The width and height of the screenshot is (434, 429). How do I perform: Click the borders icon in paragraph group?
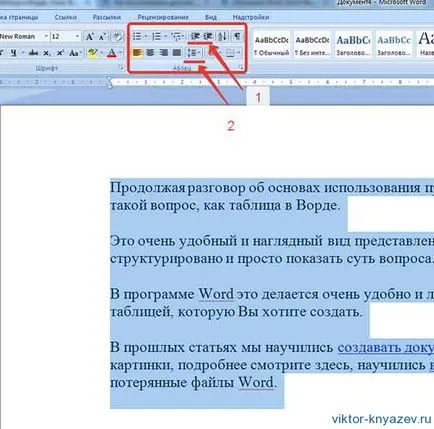click(x=230, y=53)
